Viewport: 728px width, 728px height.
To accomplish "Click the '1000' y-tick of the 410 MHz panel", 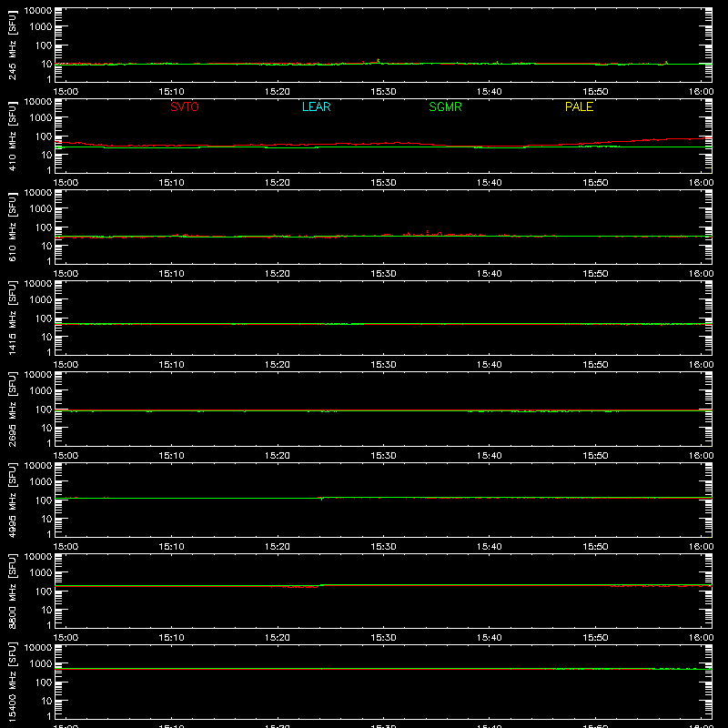I will pos(41,118).
